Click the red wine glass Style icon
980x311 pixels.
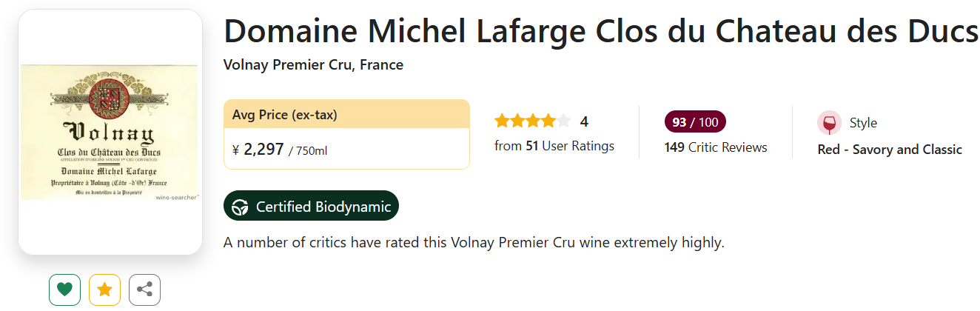click(829, 123)
